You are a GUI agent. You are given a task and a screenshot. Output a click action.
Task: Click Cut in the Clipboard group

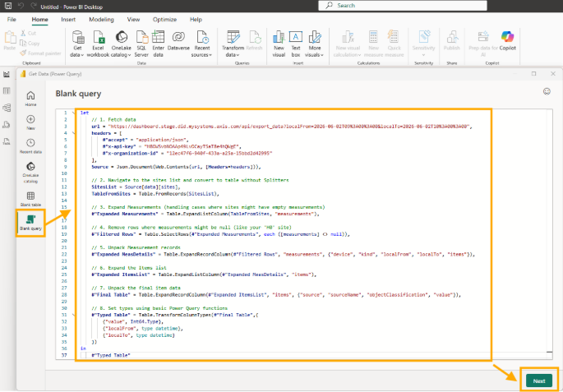(x=28, y=33)
